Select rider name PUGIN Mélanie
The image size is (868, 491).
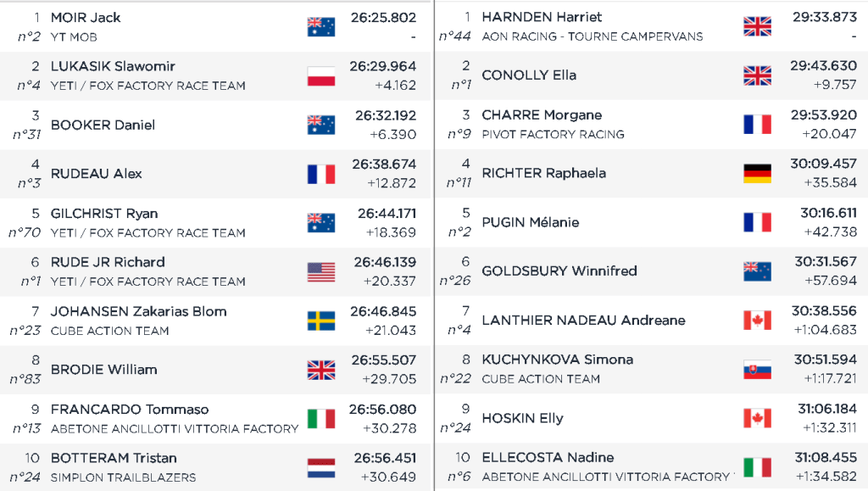[531, 222]
